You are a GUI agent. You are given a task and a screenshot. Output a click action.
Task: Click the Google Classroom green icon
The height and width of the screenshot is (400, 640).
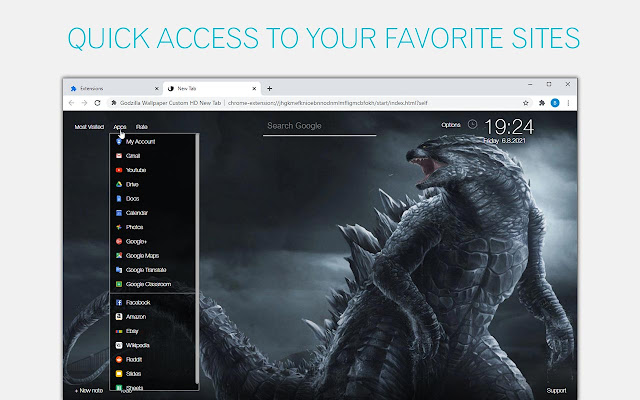click(119, 284)
